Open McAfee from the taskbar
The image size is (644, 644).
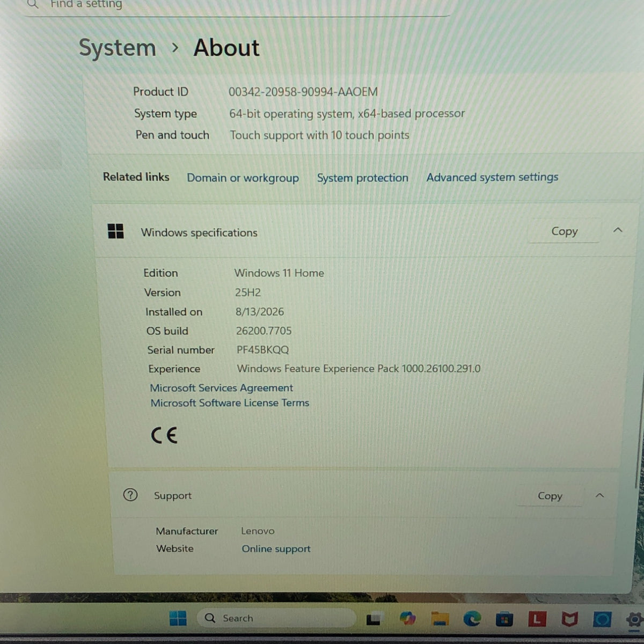point(569,620)
